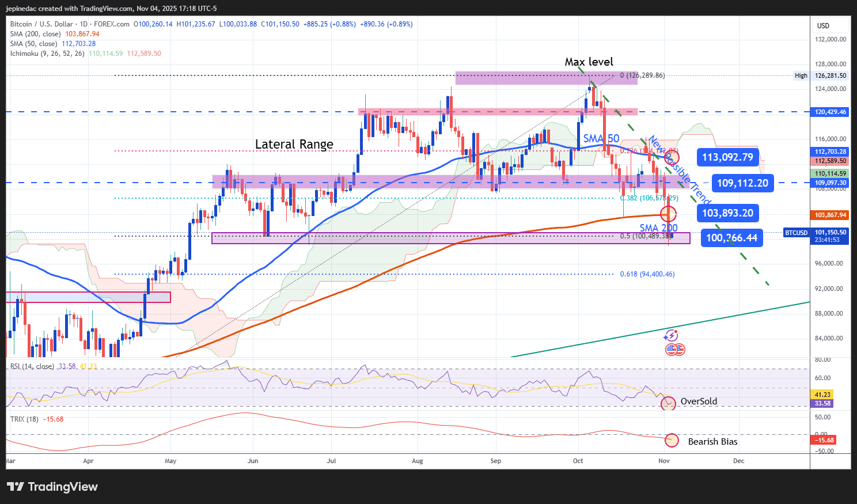Click the circle marker on SMA 200 line
This screenshot has width=857, height=504.
click(668, 214)
